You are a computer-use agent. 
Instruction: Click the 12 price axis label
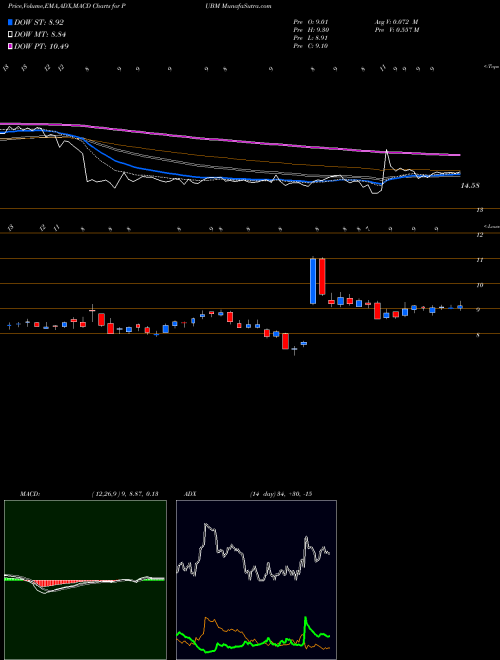(479, 235)
